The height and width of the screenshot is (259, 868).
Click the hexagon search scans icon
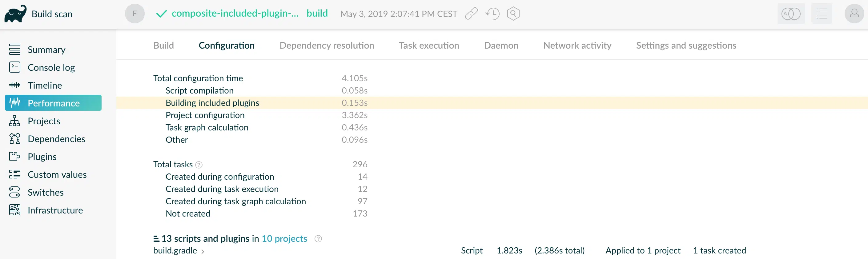513,14
